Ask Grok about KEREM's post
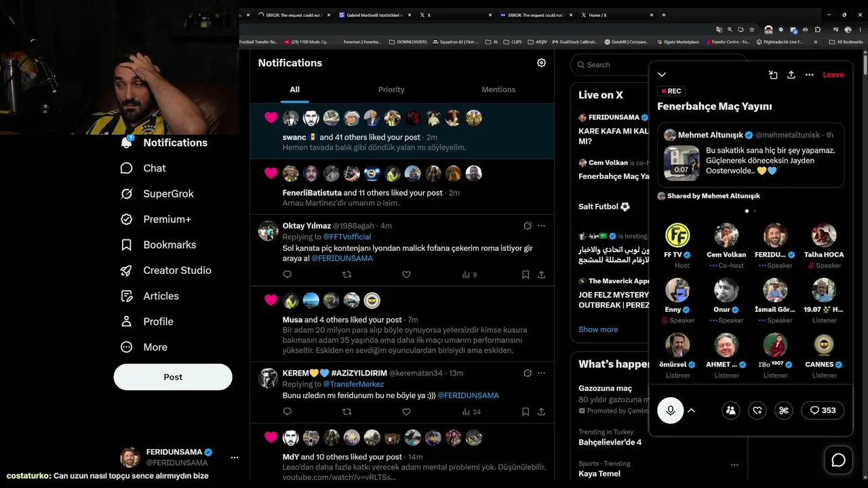 528,373
